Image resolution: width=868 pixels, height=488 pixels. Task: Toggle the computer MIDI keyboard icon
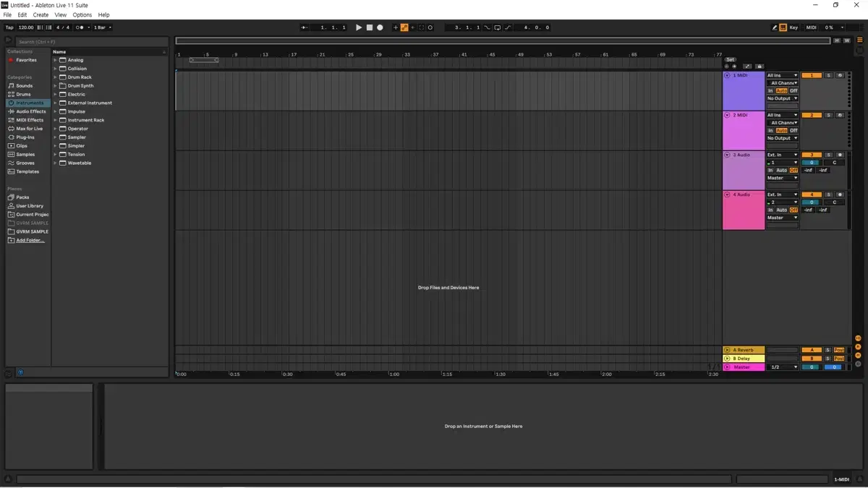783,27
